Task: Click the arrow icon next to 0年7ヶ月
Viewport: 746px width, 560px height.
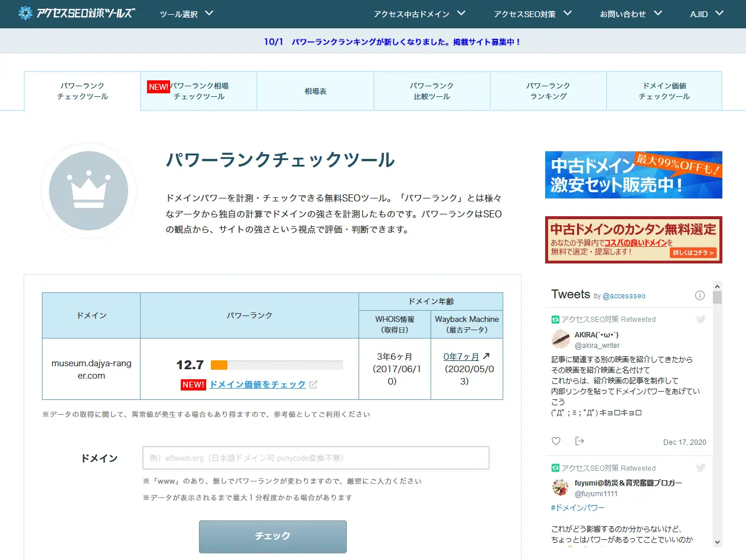Action: pos(486,356)
